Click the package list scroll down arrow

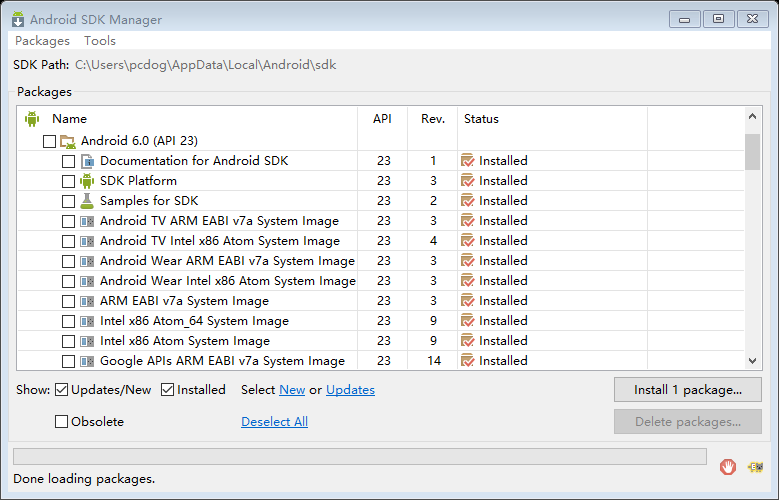752,361
